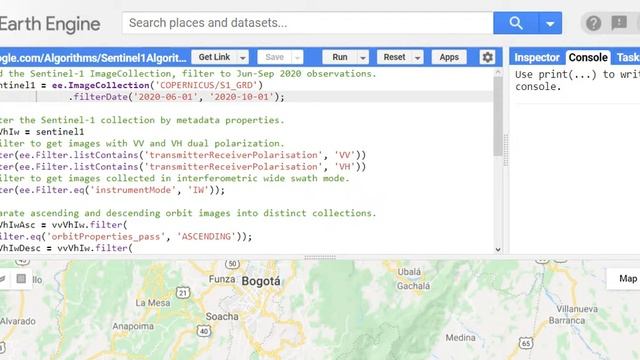Image resolution: width=640 pixels, height=360 pixels.
Task: Click the horizontal panel divider grip handle
Action: [x=320, y=258]
